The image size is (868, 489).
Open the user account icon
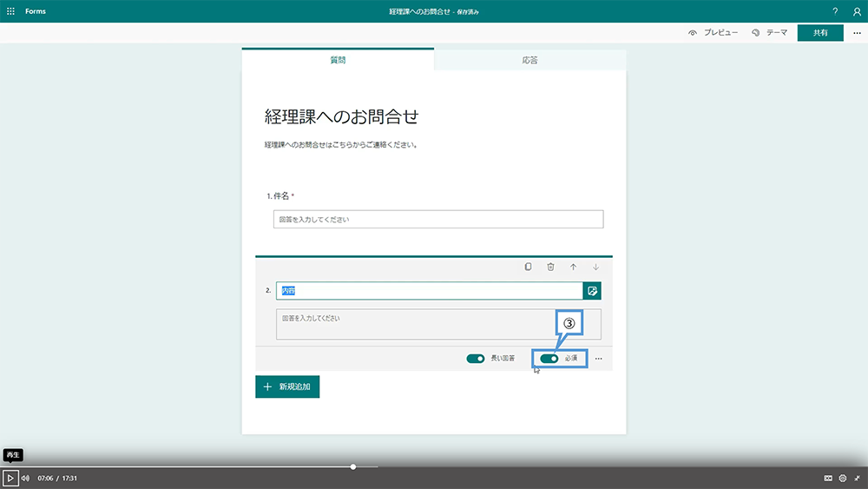(x=857, y=11)
